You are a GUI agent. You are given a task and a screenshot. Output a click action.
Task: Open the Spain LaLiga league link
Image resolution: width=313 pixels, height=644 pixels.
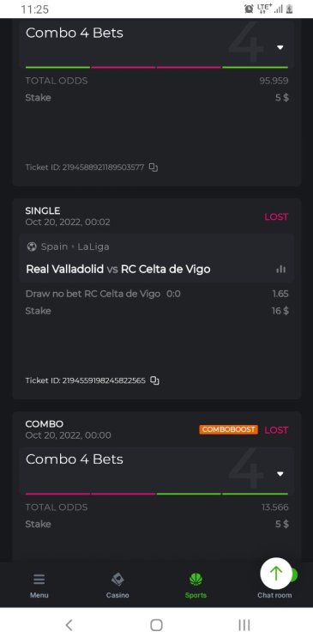(68, 246)
